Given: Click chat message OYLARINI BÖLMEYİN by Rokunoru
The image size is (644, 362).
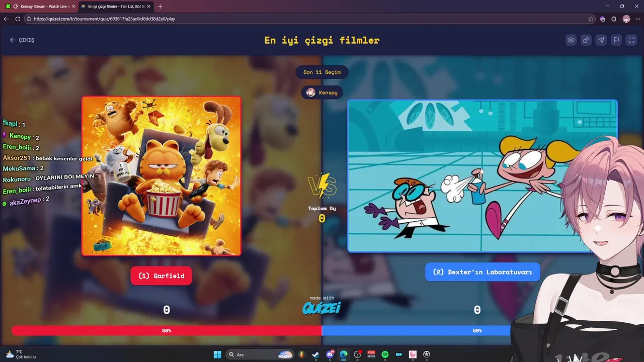Looking at the screenshot, I should pos(48,178).
